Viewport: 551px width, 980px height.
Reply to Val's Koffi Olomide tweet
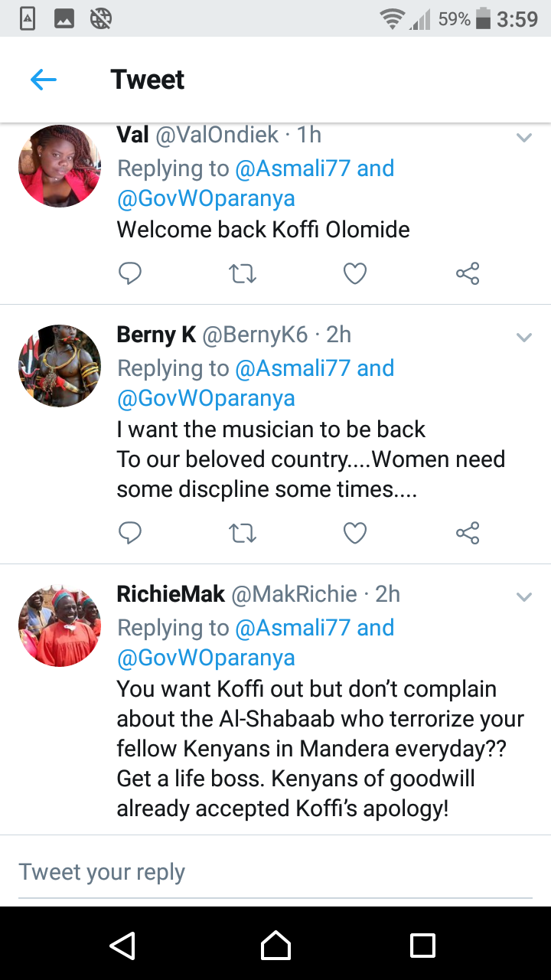point(130,273)
